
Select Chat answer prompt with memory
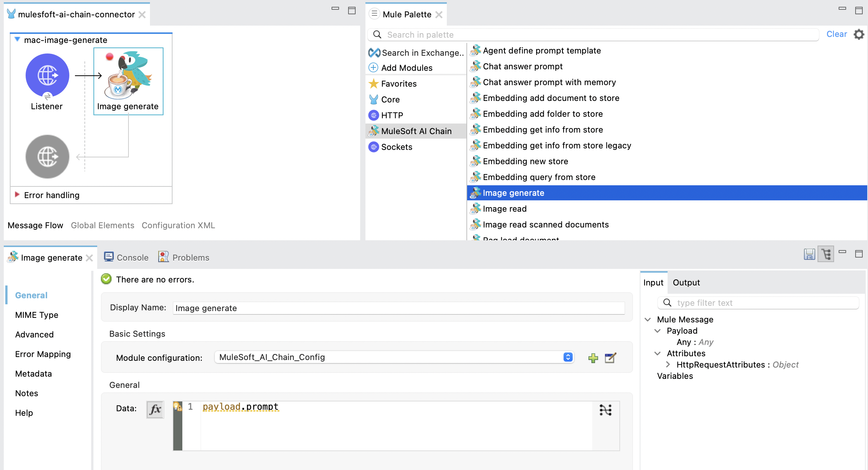(x=543, y=82)
